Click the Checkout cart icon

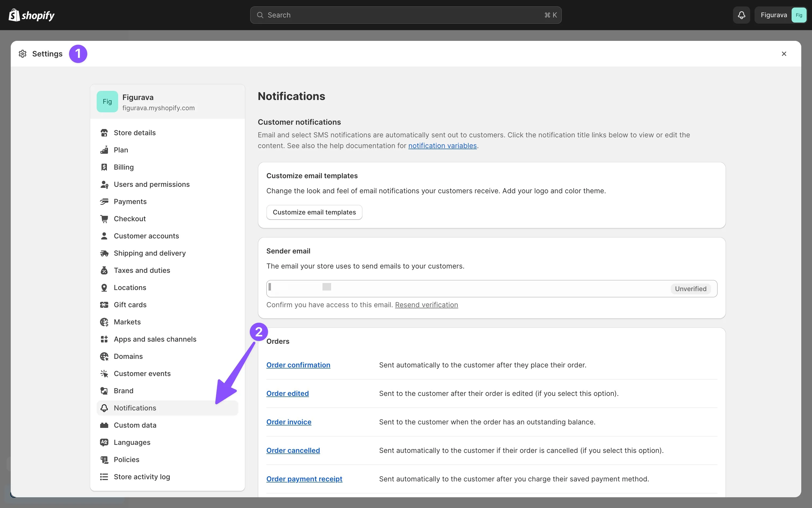click(x=104, y=219)
